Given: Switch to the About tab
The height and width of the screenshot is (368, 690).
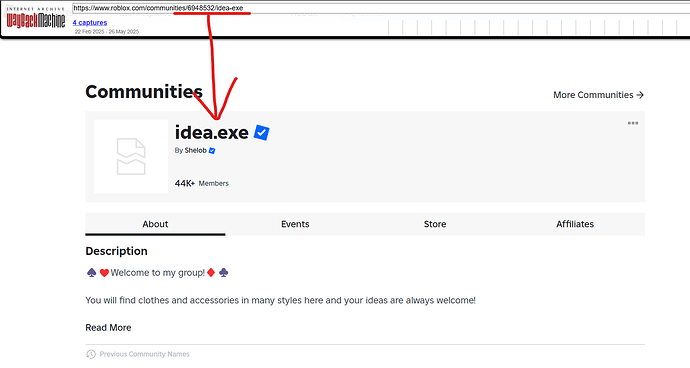Looking at the screenshot, I should [155, 224].
